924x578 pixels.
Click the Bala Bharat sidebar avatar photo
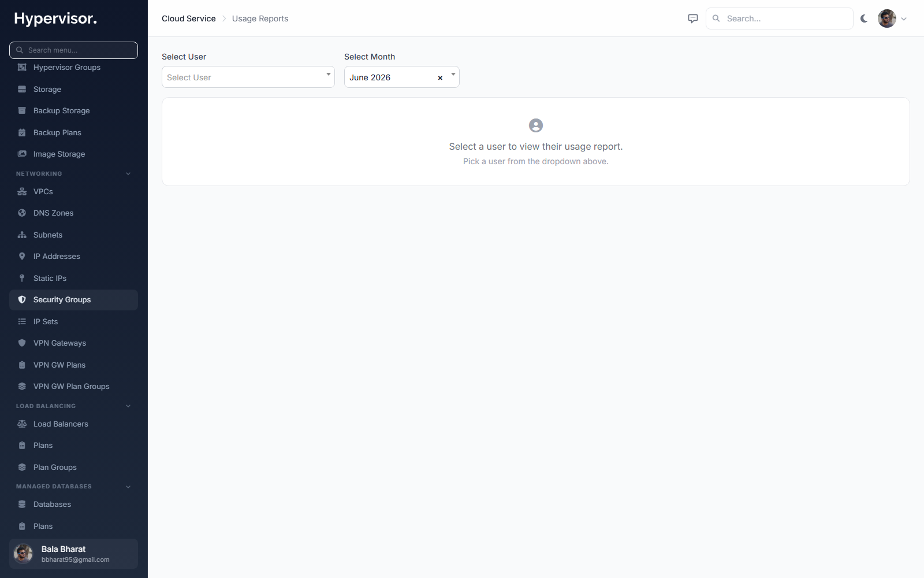tap(23, 554)
